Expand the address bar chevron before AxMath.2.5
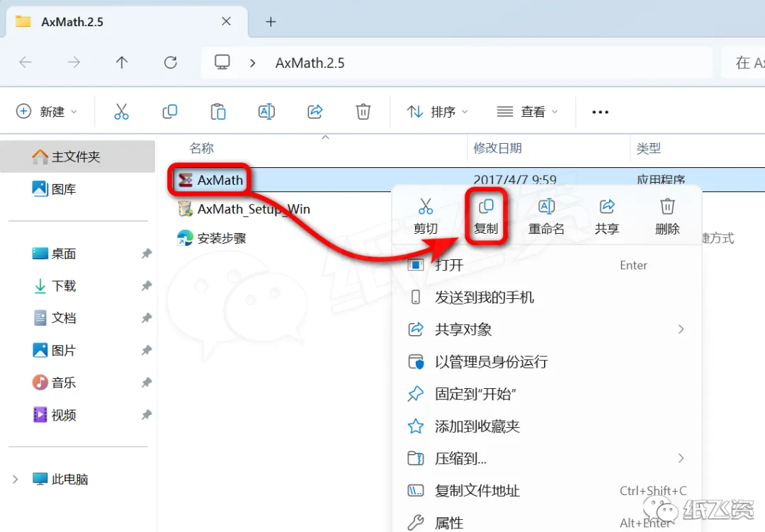Image resolution: width=765 pixels, height=532 pixels. 252,63
